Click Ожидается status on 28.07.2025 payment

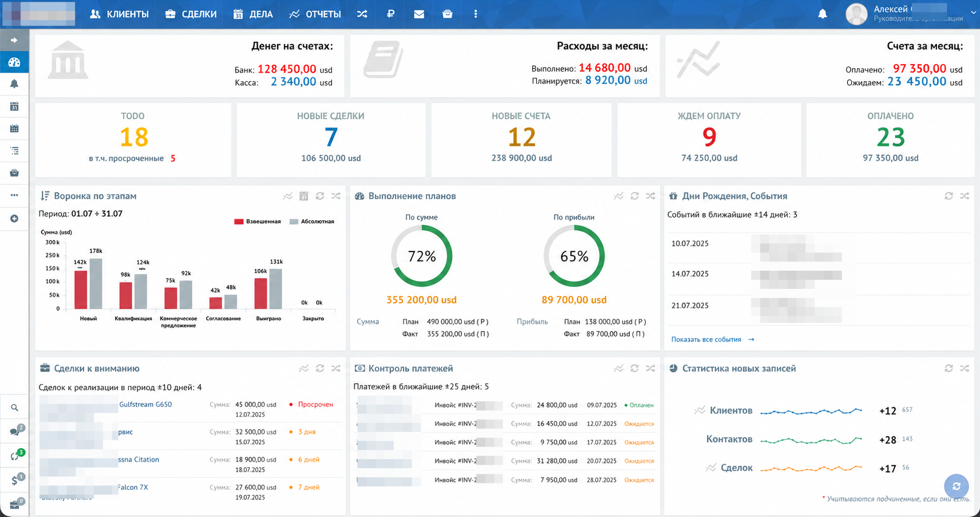point(639,480)
